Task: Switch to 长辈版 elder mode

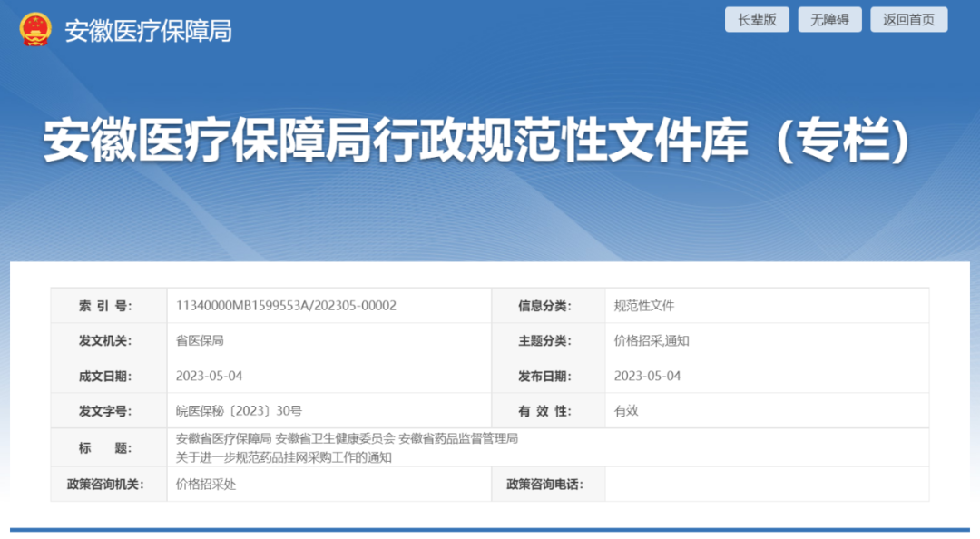Action: (757, 19)
